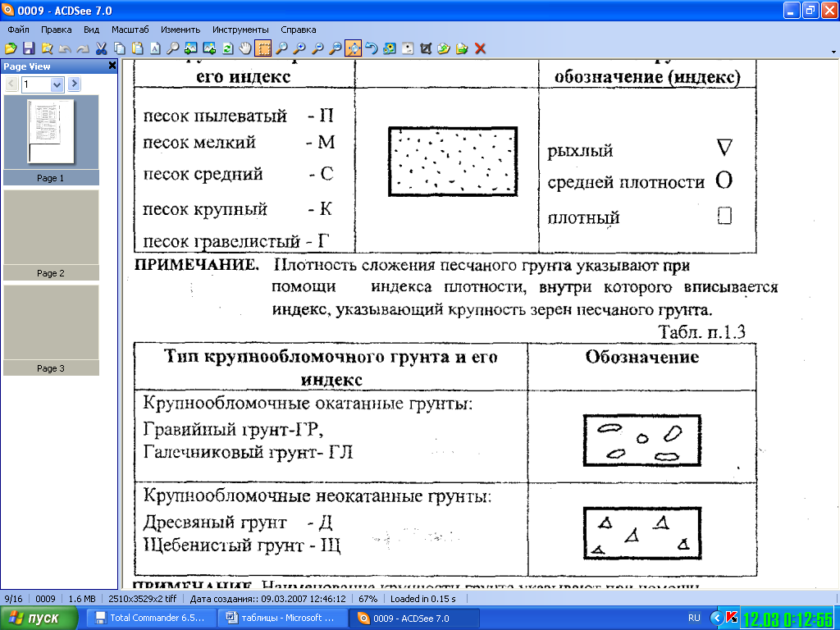Open the Изменить menu
This screenshot has height=630, width=840.
pos(180,30)
